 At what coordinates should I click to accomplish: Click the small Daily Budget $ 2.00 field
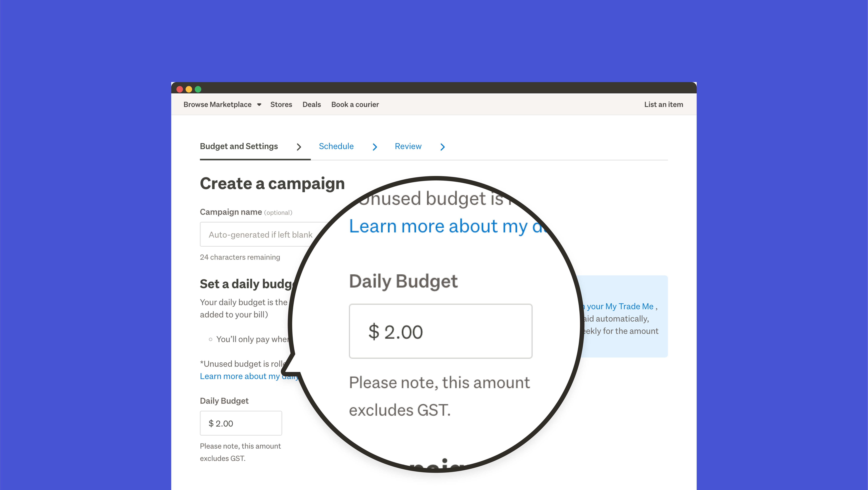[x=241, y=423]
